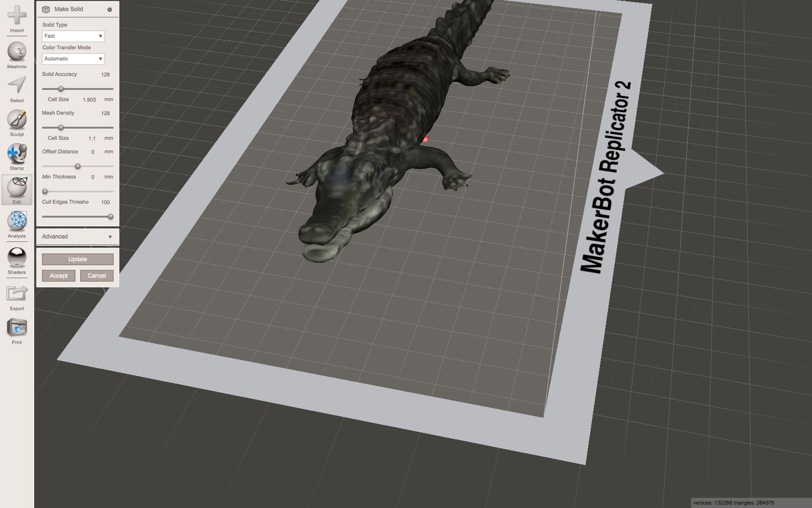
Task: Click the Cell Size value 1.903
Action: coord(89,100)
